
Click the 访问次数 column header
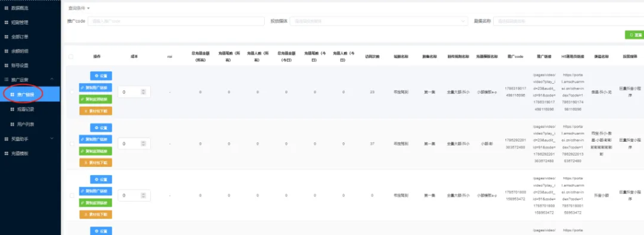(372, 57)
